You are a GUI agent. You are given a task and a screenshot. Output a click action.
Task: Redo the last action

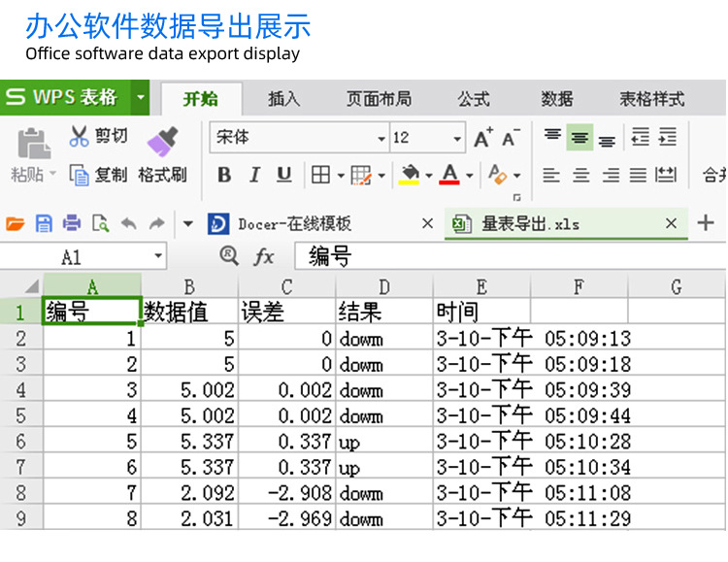pos(157,223)
